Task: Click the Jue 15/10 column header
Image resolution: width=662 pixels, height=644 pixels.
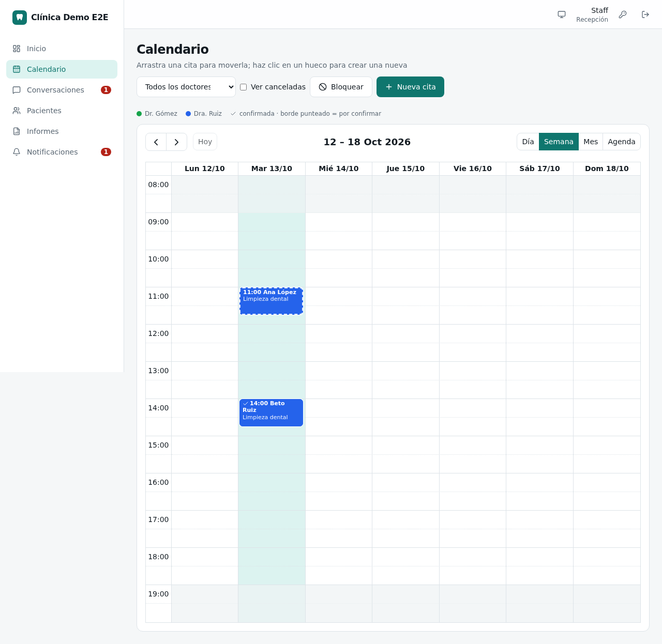Action: [405, 168]
